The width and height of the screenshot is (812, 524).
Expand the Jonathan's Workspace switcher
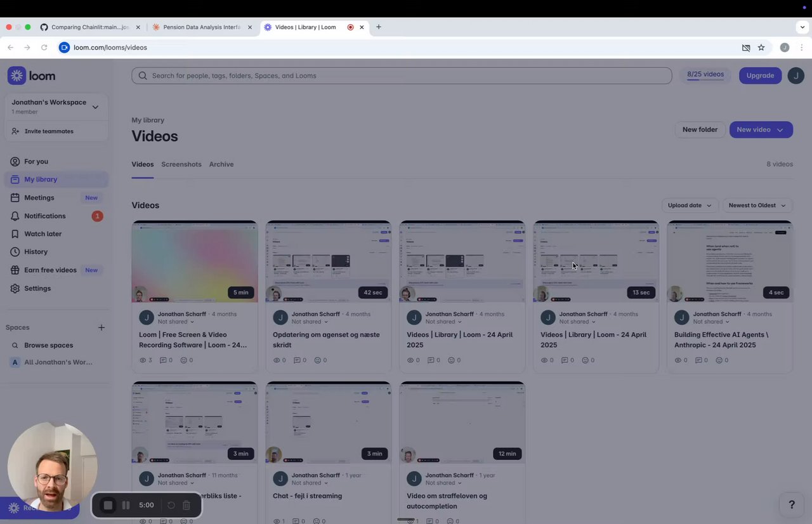57,107
